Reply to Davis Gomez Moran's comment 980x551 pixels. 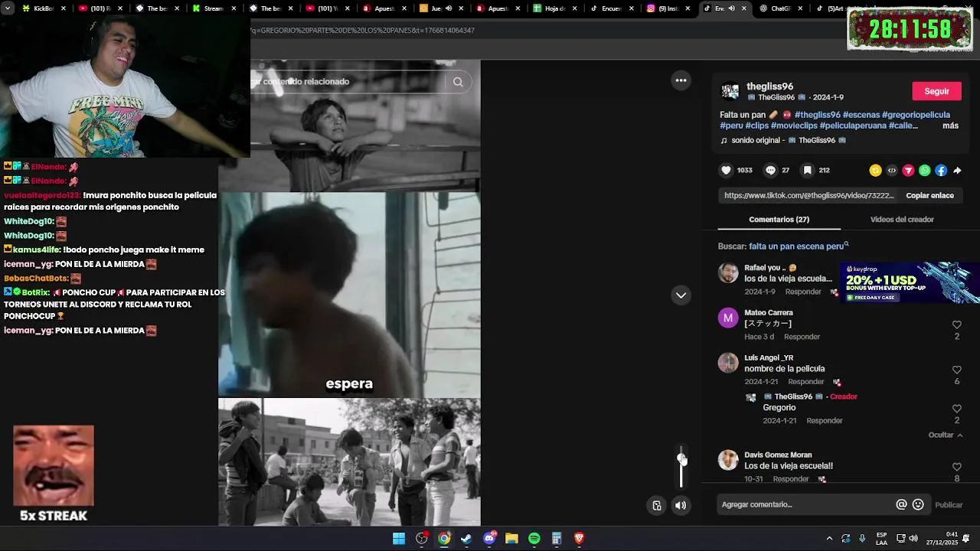pyautogui.click(x=791, y=480)
